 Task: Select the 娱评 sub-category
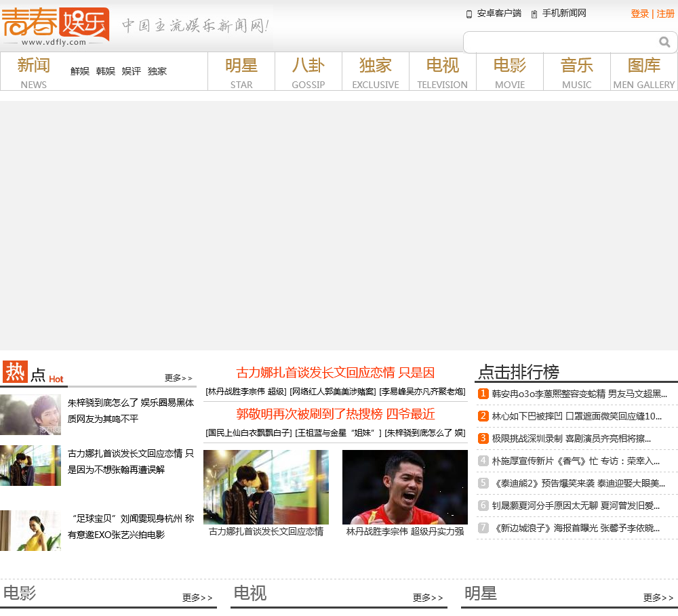132,71
